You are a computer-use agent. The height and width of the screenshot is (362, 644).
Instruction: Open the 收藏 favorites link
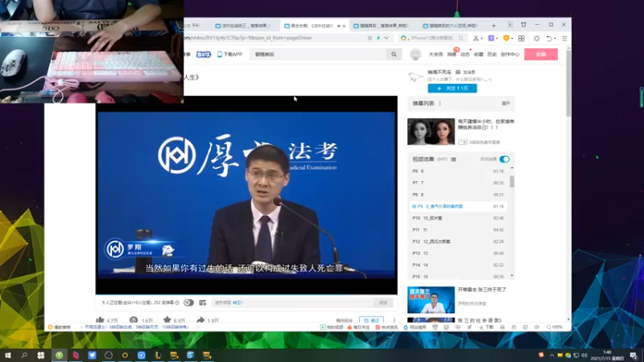(478, 54)
